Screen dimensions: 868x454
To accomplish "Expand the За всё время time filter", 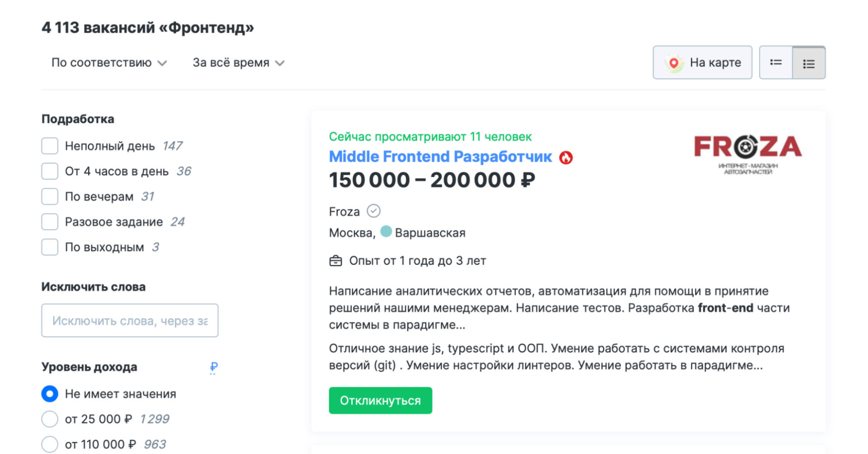I will 238,62.
